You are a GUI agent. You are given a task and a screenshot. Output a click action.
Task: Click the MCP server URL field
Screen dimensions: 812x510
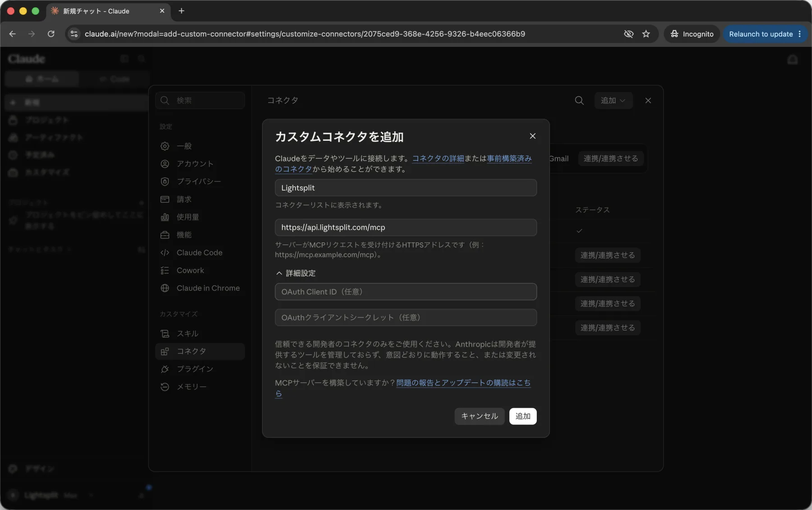tap(406, 227)
